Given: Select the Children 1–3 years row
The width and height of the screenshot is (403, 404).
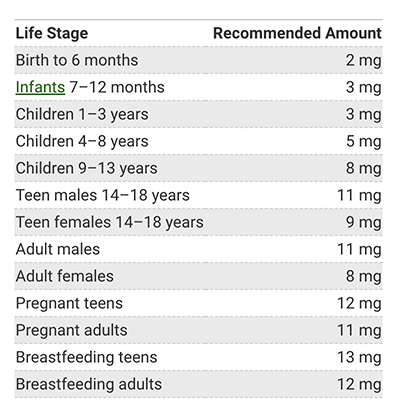Looking at the screenshot, I should coord(198,114).
